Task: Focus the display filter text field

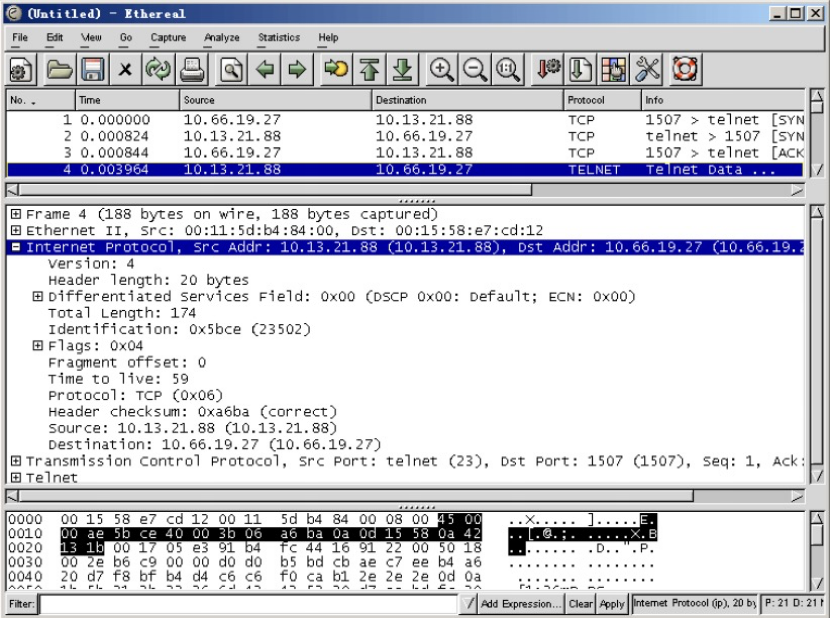Action: click(249, 604)
